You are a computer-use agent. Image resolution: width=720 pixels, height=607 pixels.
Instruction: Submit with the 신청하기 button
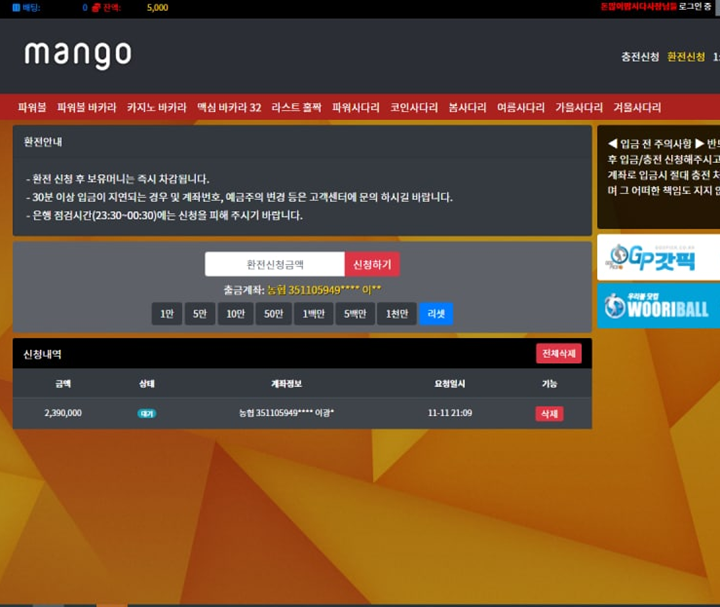pos(372,264)
